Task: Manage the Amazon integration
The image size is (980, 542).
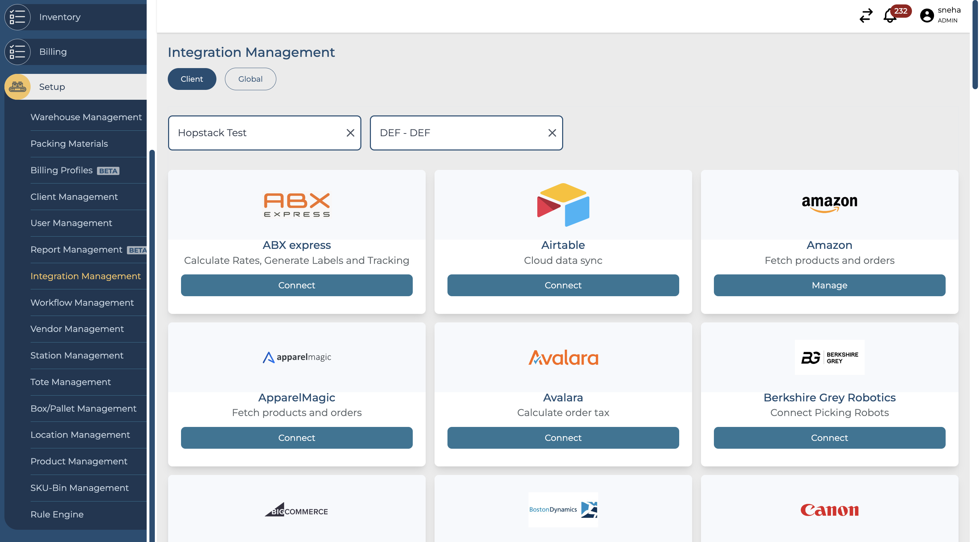Action: 829,285
